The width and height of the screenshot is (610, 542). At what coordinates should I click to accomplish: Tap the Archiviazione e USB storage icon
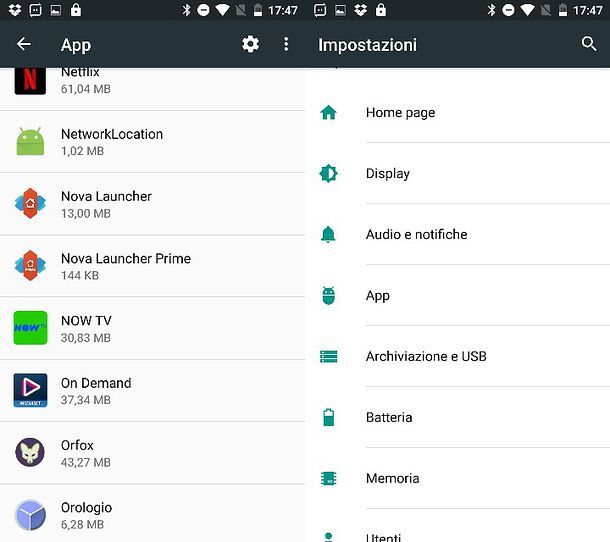pyautogui.click(x=328, y=356)
